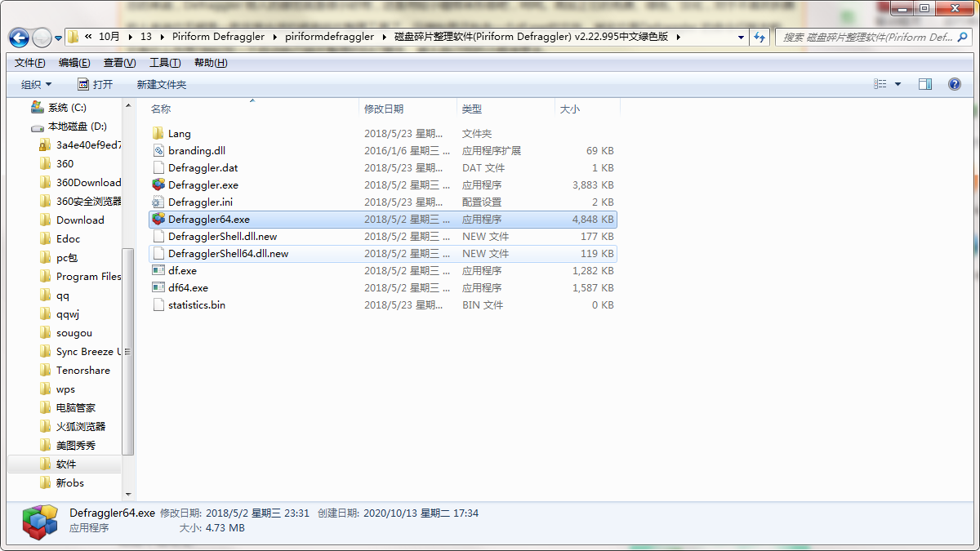This screenshot has width=980, height=551.
Task: Refresh the folder view in address bar
Action: pyautogui.click(x=760, y=37)
